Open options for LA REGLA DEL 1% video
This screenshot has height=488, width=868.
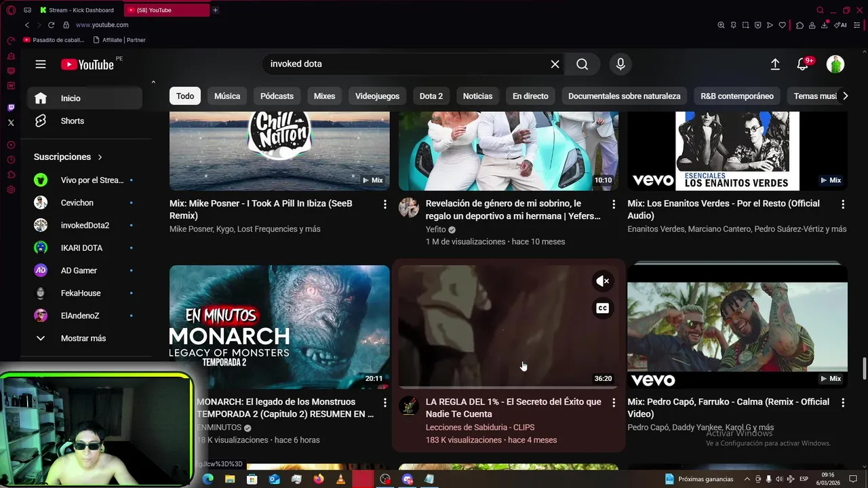click(614, 403)
